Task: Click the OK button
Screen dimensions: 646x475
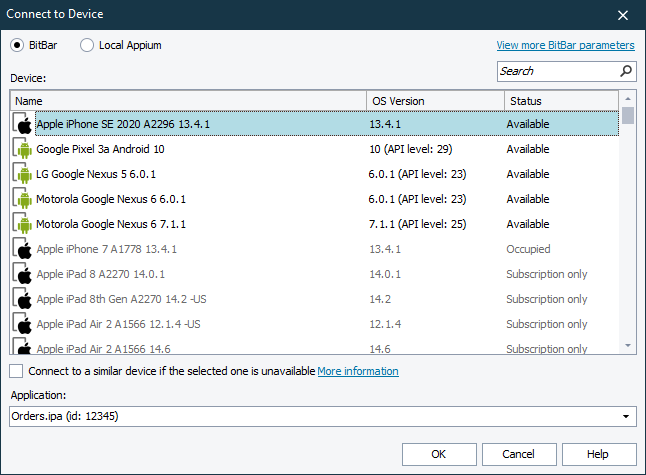Action: (x=439, y=454)
